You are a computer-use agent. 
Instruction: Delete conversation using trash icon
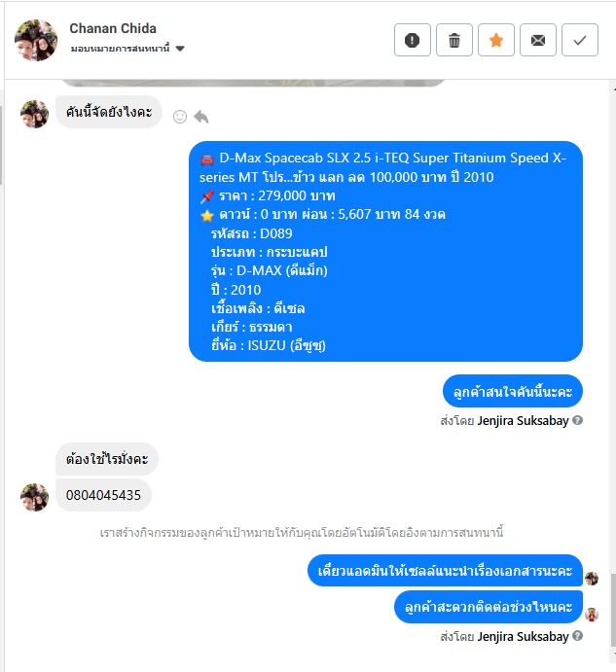tap(454, 40)
